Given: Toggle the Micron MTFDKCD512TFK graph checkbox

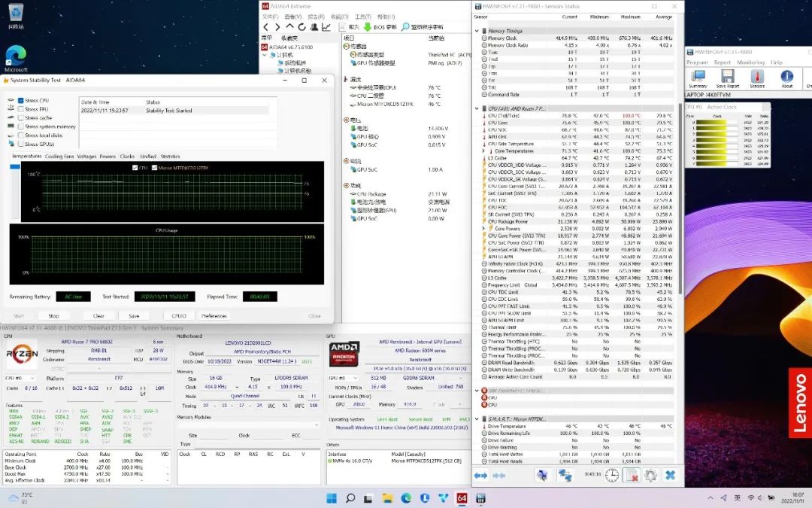Looking at the screenshot, I should pyautogui.click(x=154, y=167).
